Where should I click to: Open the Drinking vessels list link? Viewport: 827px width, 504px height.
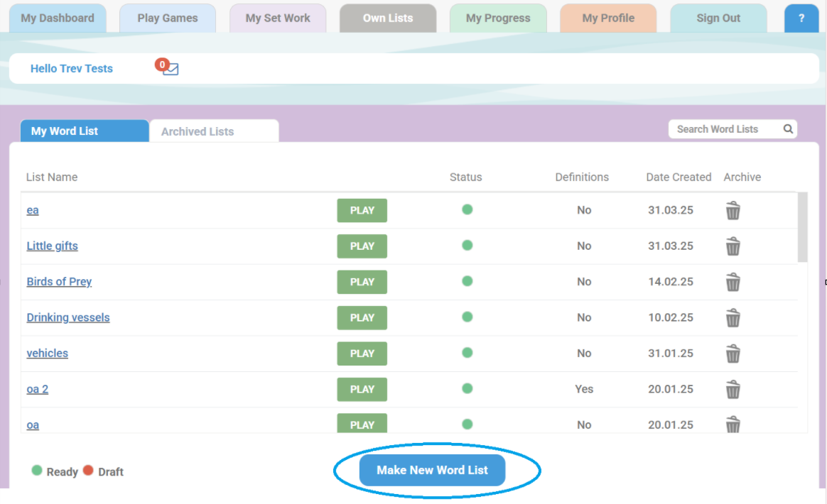(68, 317)
